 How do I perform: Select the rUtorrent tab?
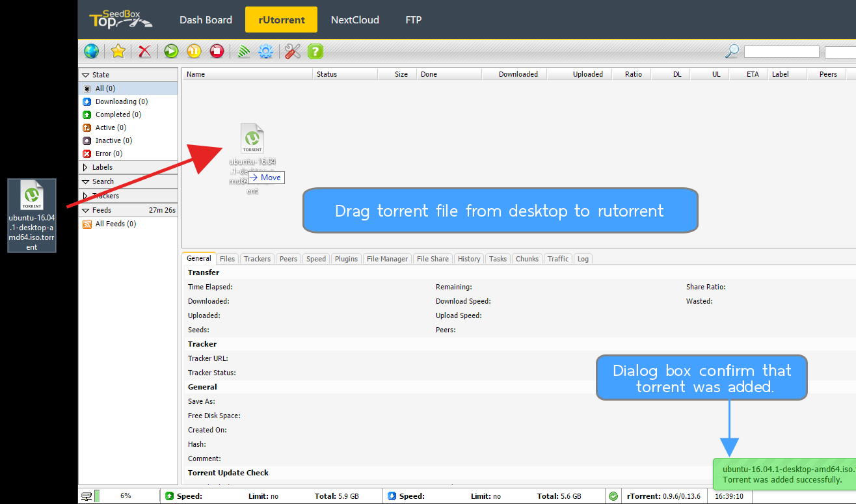pos(281,20)
